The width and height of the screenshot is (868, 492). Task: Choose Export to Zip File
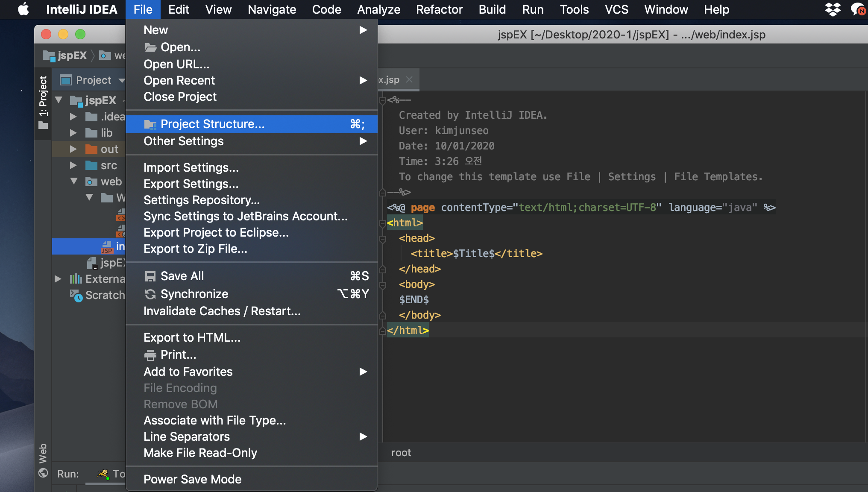coord(252,249)
